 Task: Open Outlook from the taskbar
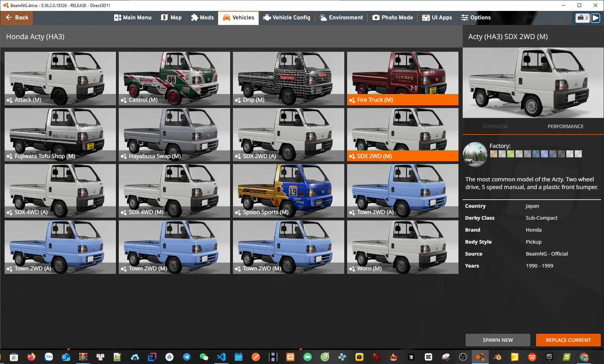point(66,357)
